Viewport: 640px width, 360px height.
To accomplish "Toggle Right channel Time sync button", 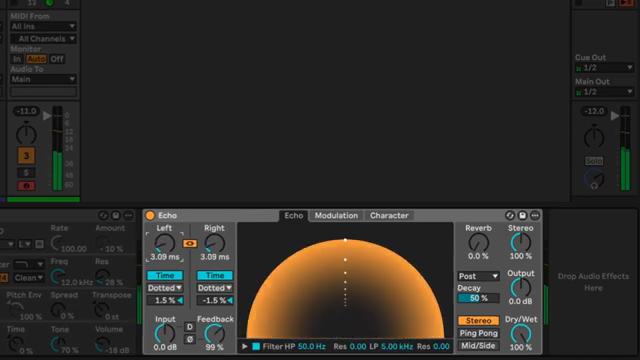I will (x=215, y=276).
